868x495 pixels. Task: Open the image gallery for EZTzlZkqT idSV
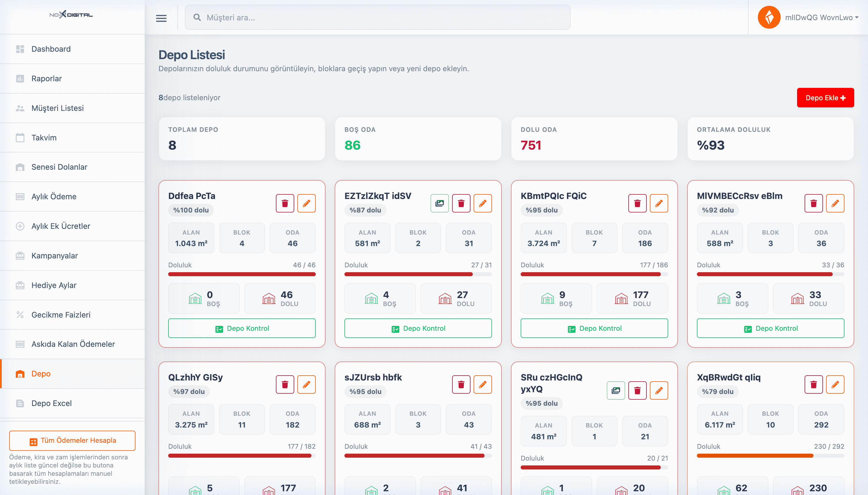[x=439, y=203]
